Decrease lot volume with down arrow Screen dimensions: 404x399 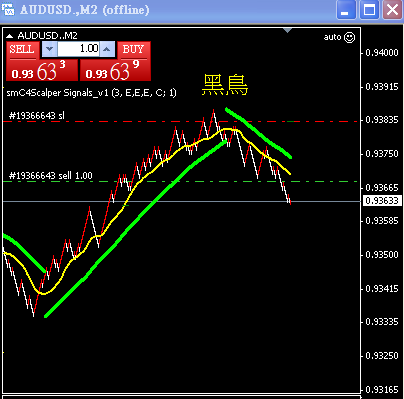tap(50, 49)
